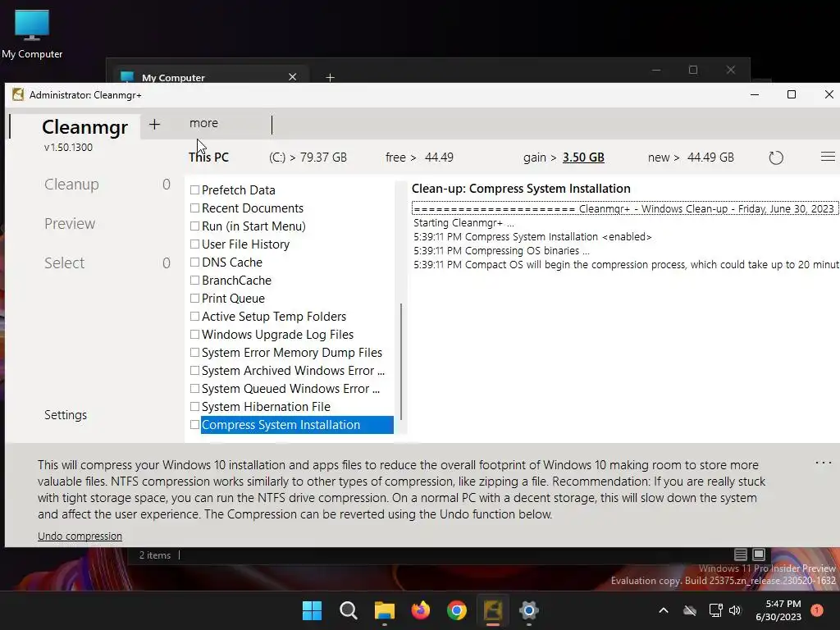Click the Compress System Installation list entry
Viewport: 840px width, 630px height.
click(297, 425)
